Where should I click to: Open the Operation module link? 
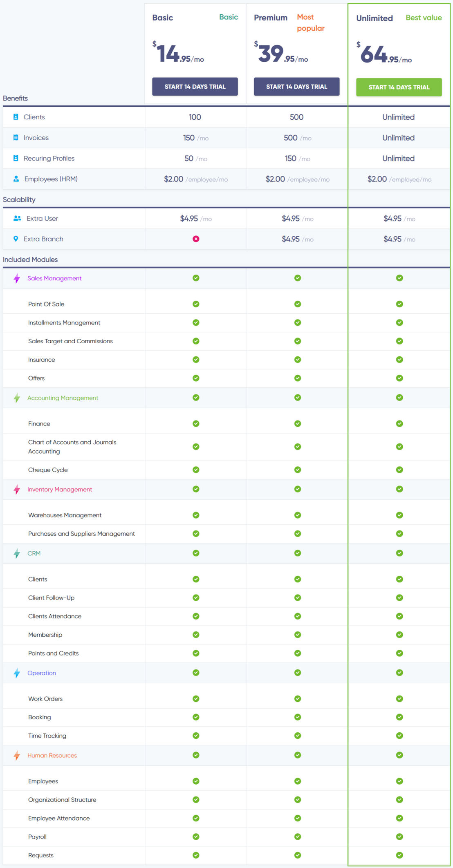[x=42, y=673]
